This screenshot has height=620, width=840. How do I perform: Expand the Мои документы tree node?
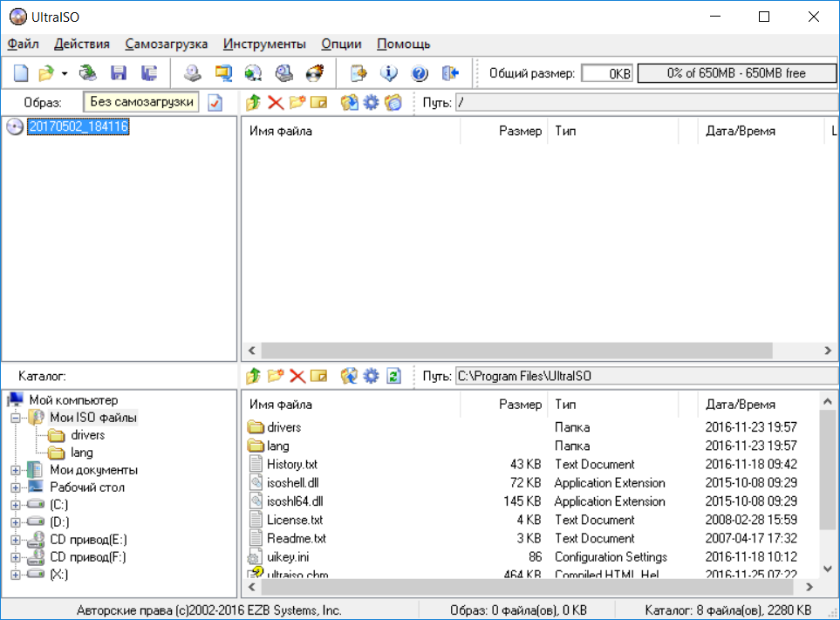15,470
